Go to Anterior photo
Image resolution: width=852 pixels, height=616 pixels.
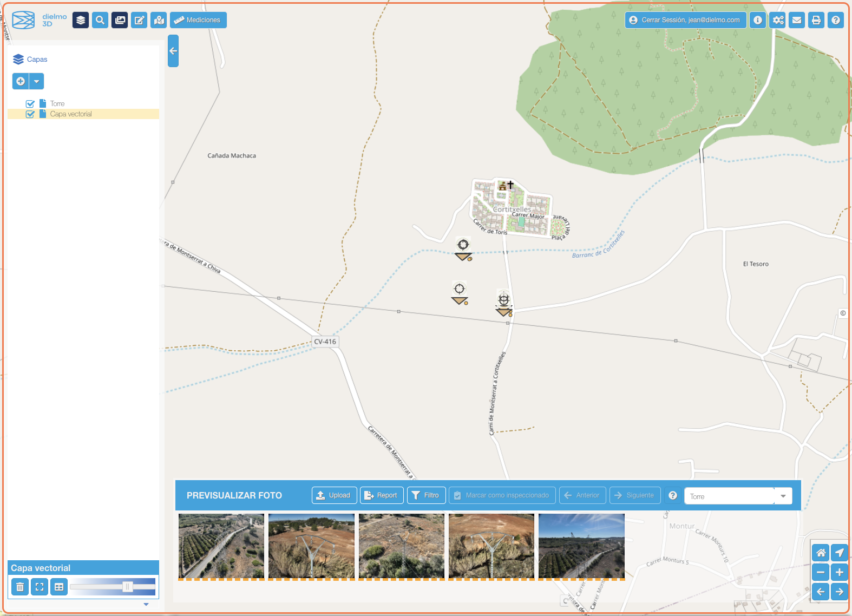pos(582,495)
